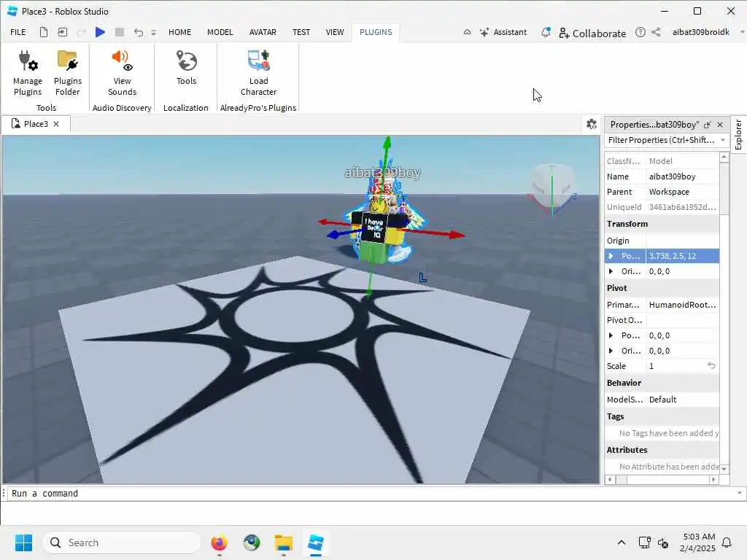The height and width of the screenshot is (560, 747).
Task: Click the blue Play test button
Action: pyautogui.click(x=100, y=32)
